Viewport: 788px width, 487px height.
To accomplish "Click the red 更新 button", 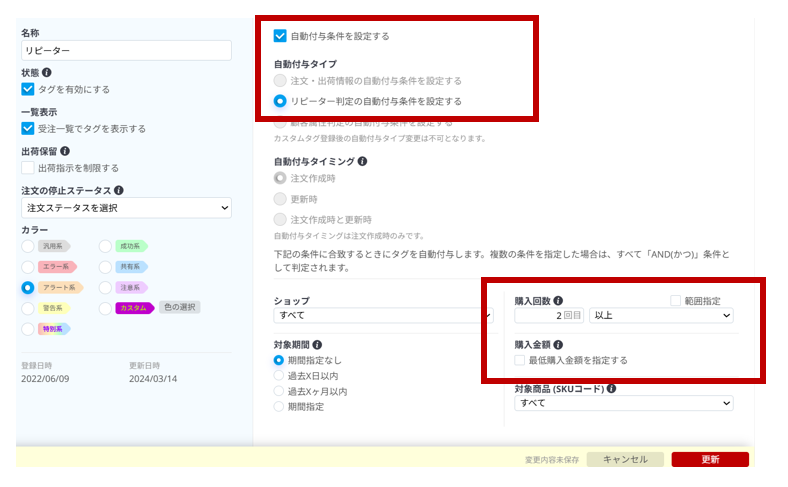I will pos(709,459).
